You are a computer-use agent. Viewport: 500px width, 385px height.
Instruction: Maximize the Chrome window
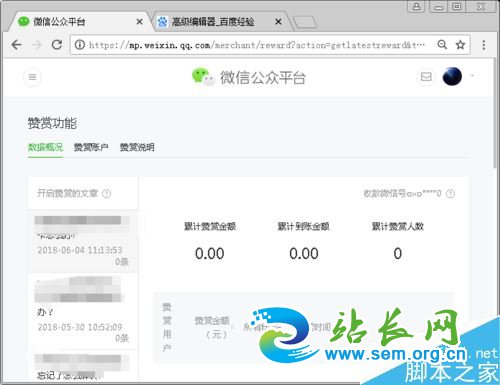point(457,7)
